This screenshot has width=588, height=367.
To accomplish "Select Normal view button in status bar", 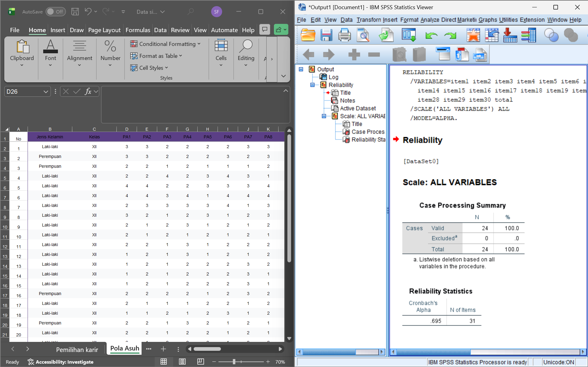I will [x=164, y=361].
